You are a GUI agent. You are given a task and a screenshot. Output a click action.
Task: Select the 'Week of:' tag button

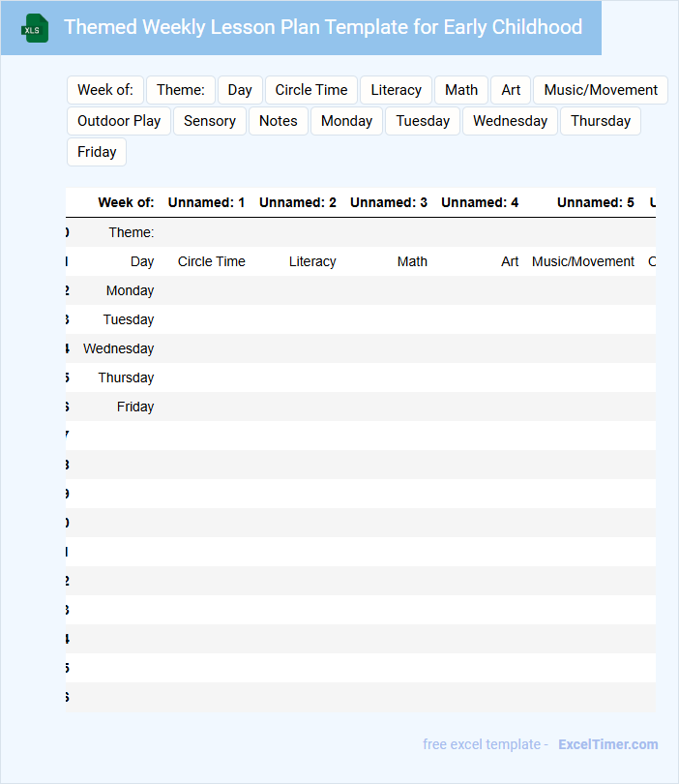(105, 90)
